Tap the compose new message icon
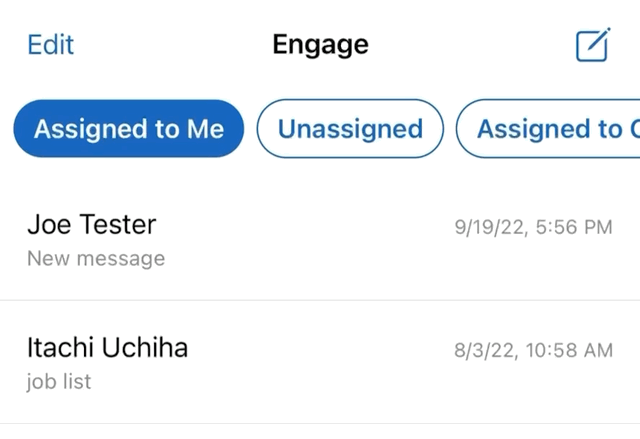 (593, 44)
